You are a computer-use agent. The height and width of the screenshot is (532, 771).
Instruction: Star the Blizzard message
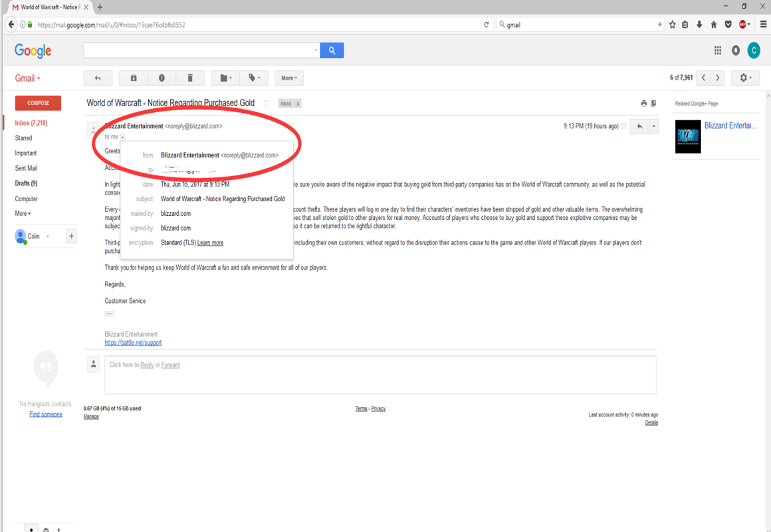624,126
